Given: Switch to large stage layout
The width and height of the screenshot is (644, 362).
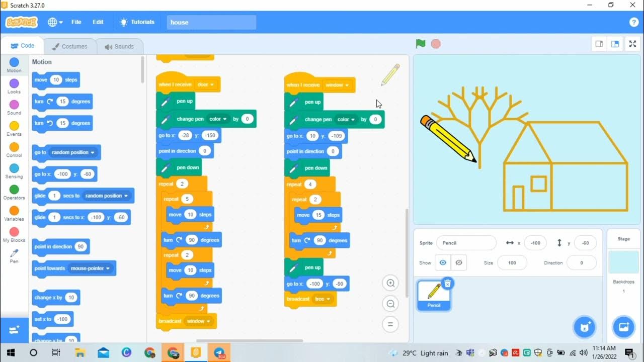Looking at the screenshot, I should (x=615, y=44).
